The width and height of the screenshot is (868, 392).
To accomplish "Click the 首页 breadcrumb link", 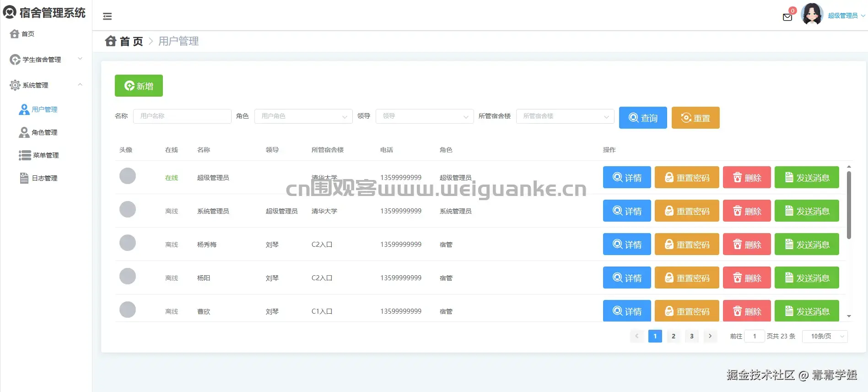I will [x=124, y=41].
